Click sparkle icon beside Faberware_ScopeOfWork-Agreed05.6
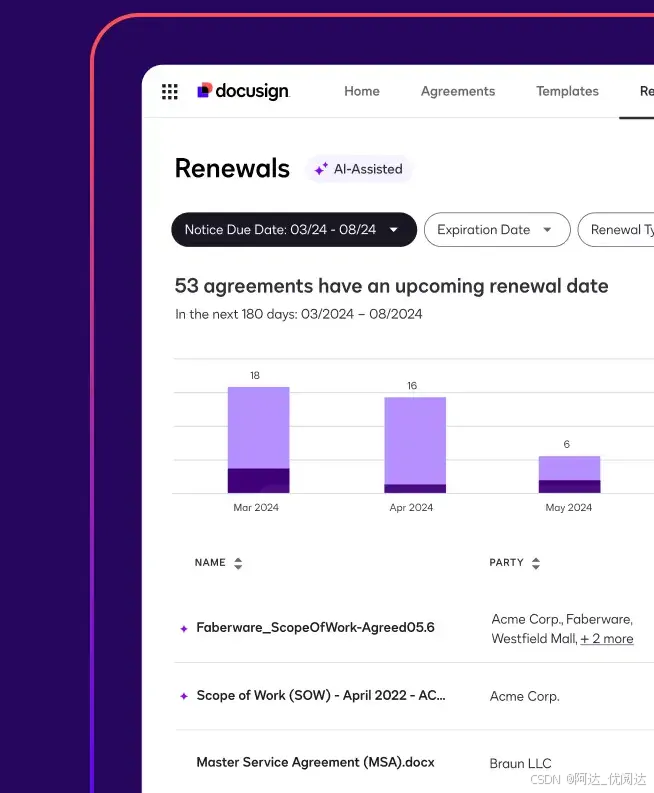 tap(184, 629)
